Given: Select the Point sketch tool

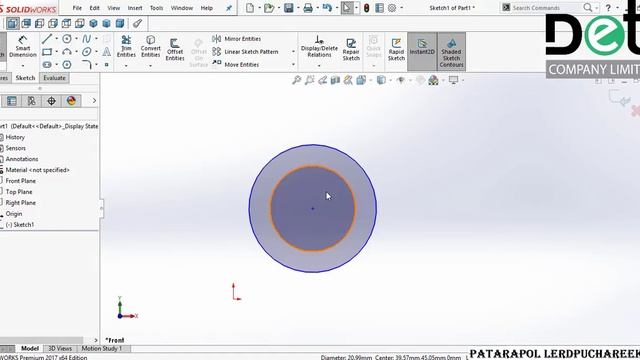Looking at the screenshot, I should (107, 64).
